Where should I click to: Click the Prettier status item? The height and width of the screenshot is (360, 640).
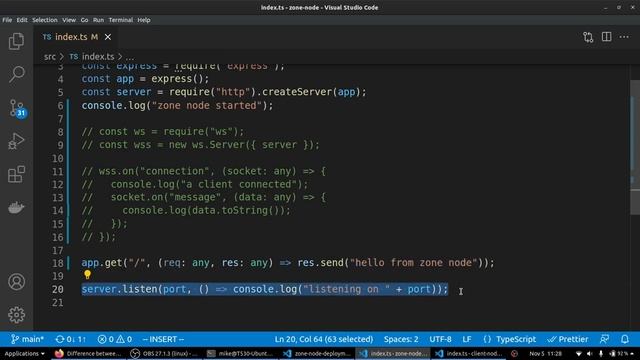pos(568,339)
